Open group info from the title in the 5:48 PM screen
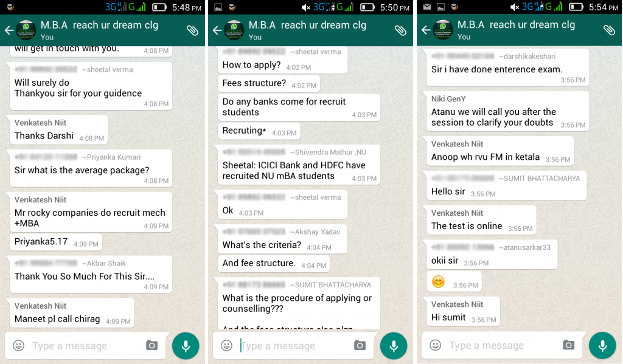The height and width of the screenshot is (364, 623). tap(99, 25)
